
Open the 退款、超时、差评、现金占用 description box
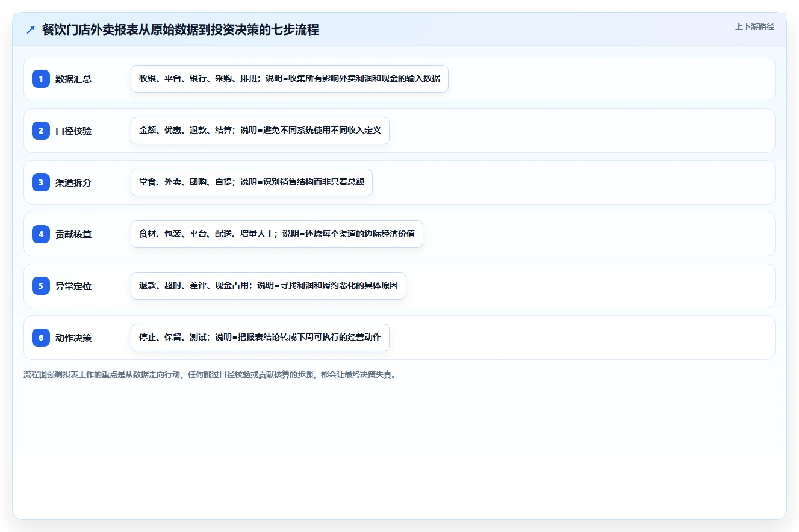pyautogui.click(x=269, y=286)
